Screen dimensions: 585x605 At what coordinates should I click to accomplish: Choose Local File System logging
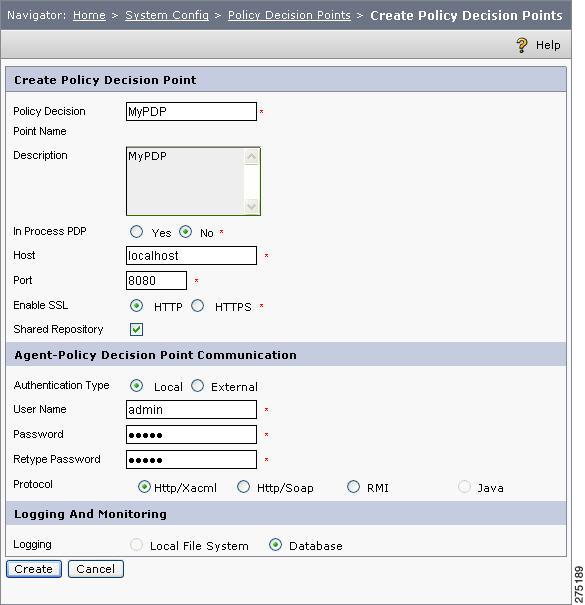[136, 545]
